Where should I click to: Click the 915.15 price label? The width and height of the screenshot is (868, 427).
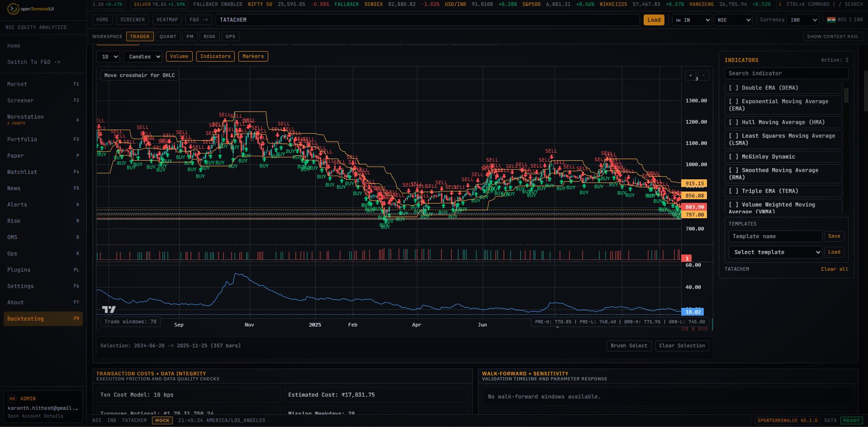(694, 183)
